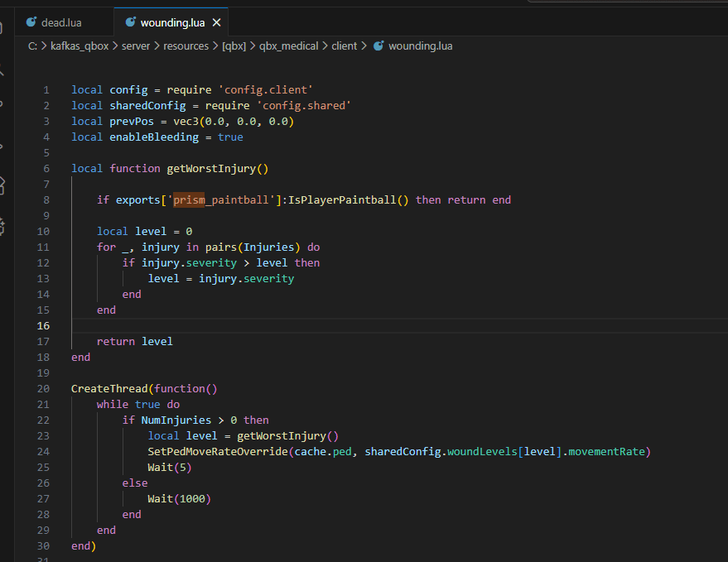Open the Extensions view in the activity bar
Viewport: 728px width, 562px height.
[3, 184]
